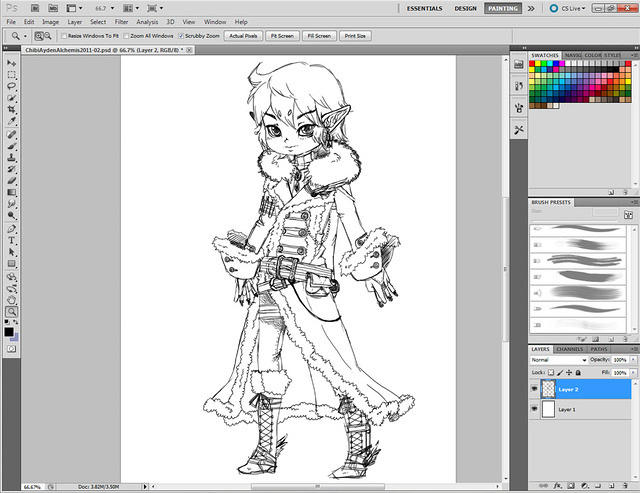Select the Lasso tool
This screenshot has width=640, height=493.
click(x=11, y=86)
